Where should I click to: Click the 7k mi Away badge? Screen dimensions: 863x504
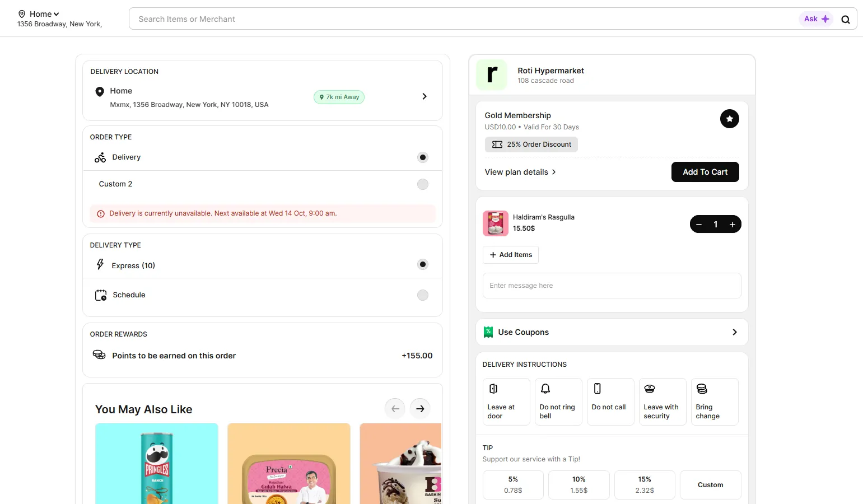point(339,97)
